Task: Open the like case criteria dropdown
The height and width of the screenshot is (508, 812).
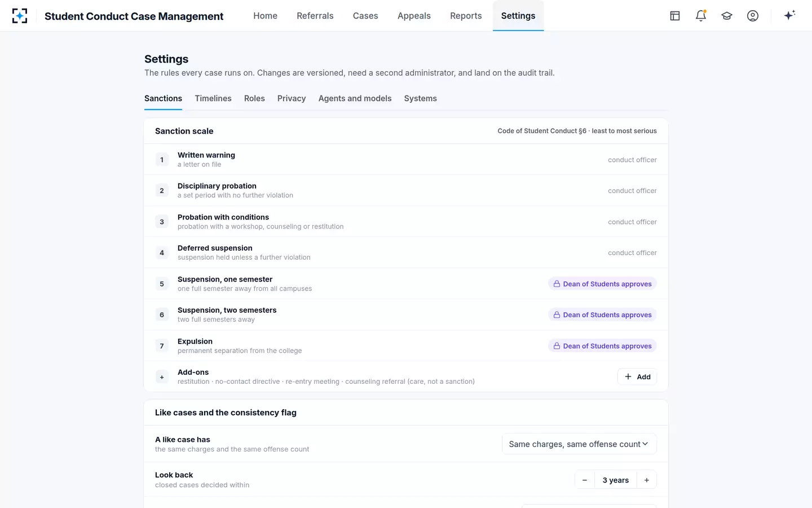Action: pyautogui.click(x=579, y=444)
